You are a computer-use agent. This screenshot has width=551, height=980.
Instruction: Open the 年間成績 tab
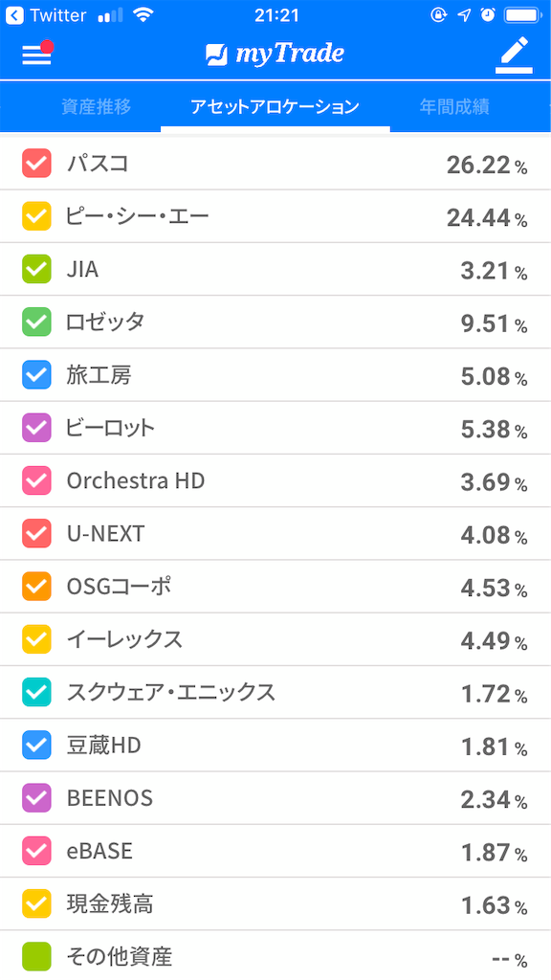[457, 107]
